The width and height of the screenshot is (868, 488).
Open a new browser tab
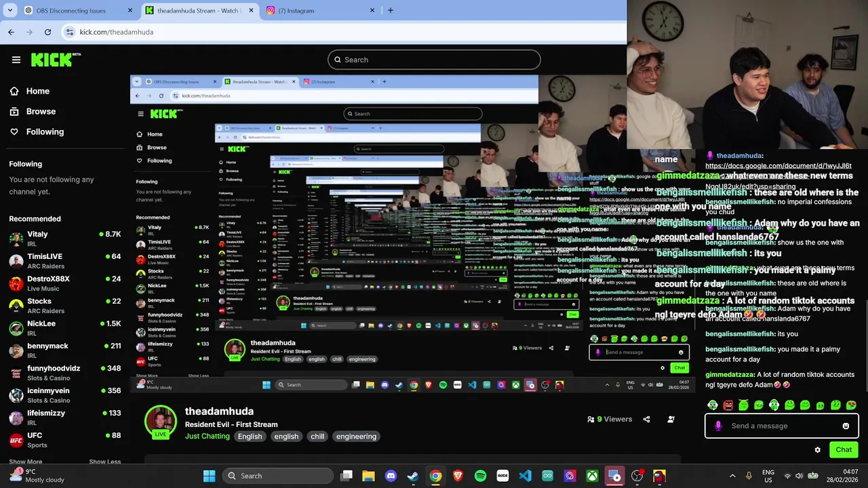390,10
